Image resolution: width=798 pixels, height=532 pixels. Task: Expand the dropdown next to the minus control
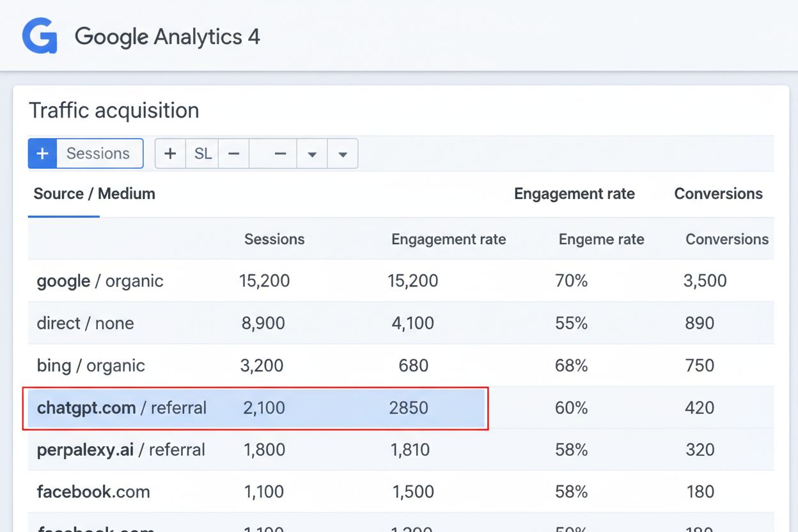click(311, 153)
